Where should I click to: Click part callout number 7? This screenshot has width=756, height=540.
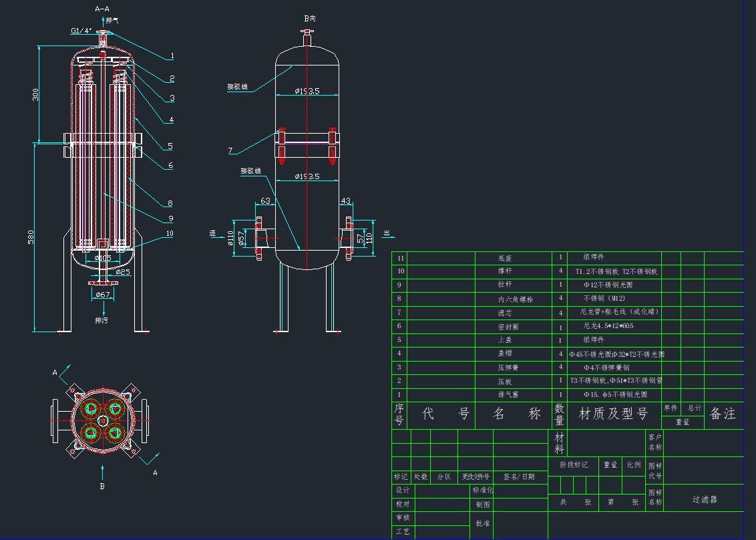tap(230, 151)
